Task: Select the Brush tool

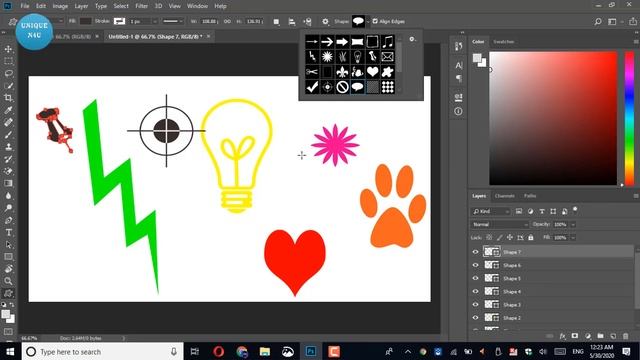Action: (8, 135)
